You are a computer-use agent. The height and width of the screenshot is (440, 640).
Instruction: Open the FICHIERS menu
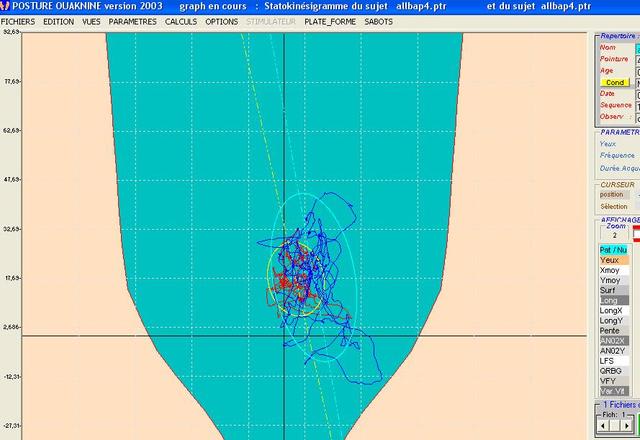(18, 20)
